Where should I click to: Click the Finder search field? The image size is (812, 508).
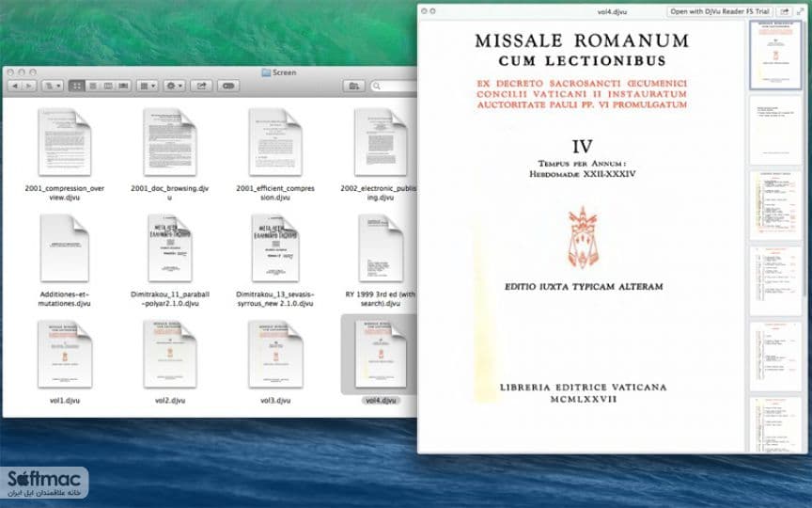click(x=394, y=86)
